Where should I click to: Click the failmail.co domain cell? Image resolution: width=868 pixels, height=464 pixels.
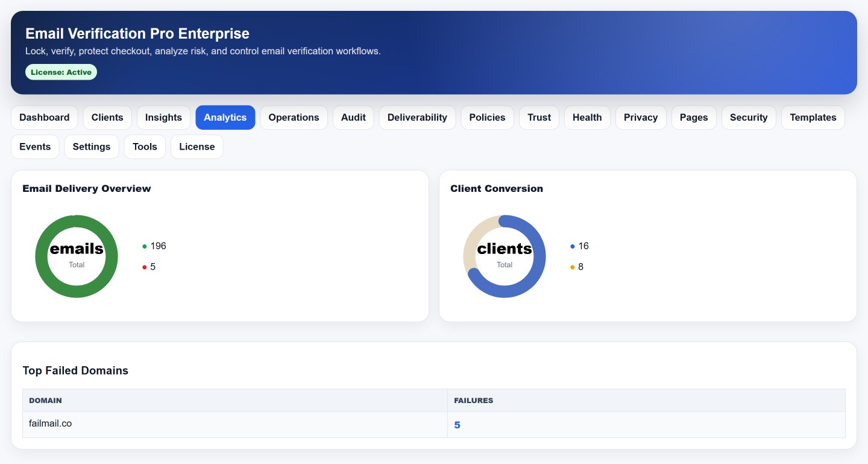(x=235, y=425)
